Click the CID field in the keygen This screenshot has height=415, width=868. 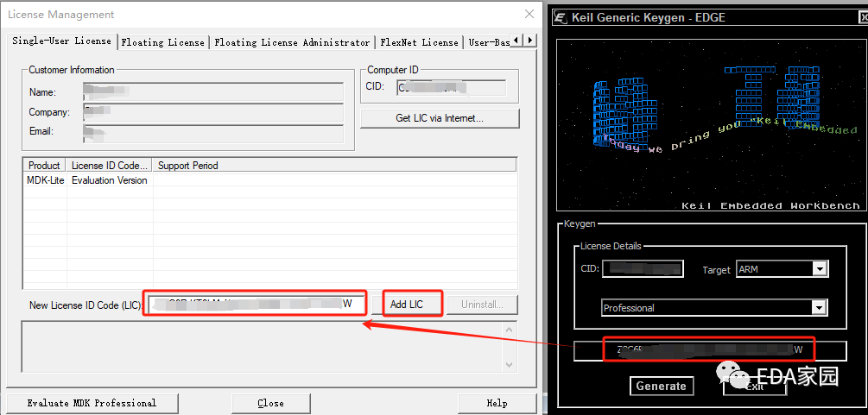[x=643, y=269]
